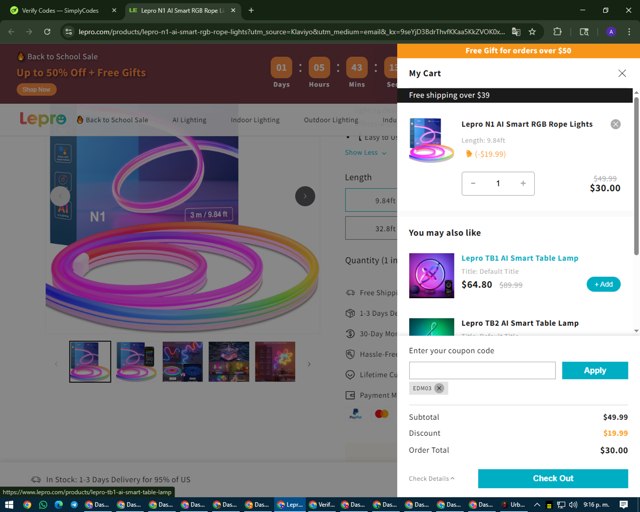
Task: Expand Check Details
Action: tap(431, 479)
